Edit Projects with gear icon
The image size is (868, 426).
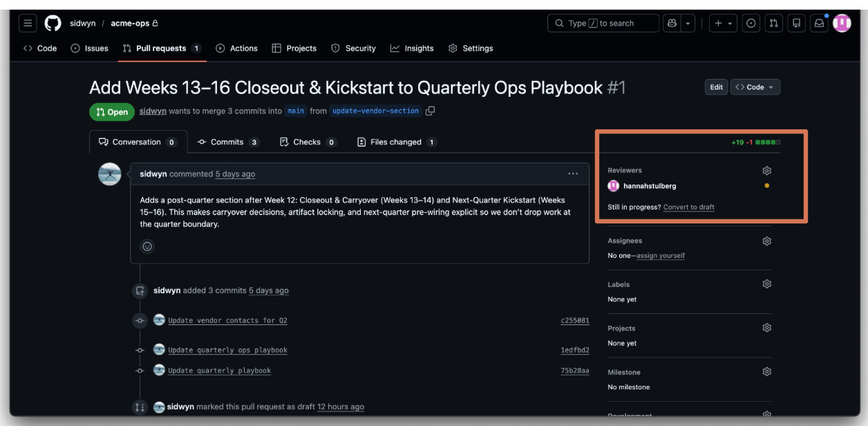click(766, 328)
